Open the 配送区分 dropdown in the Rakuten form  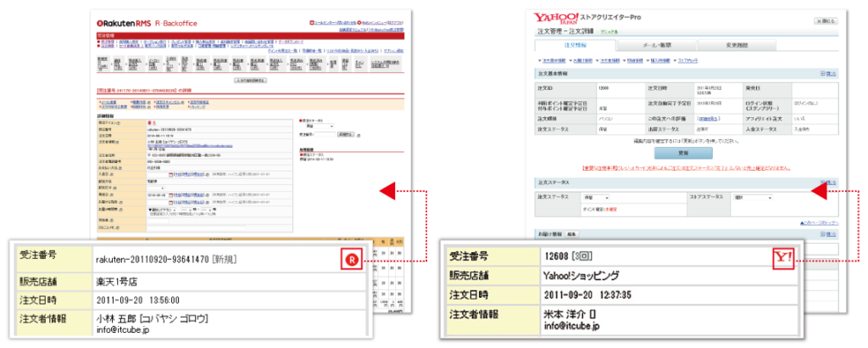point(156,188)
